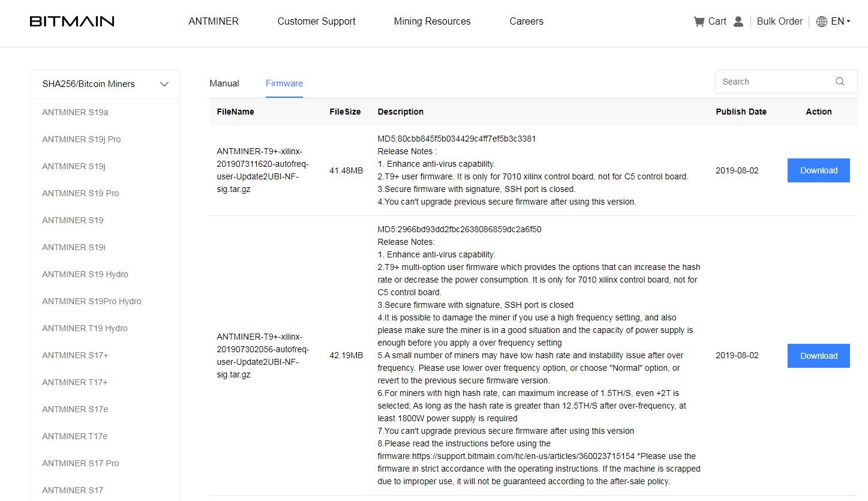Open the Careers menu
Image resolution: width=868 pixels, height=501 pixels.
[x=526, y=21]
